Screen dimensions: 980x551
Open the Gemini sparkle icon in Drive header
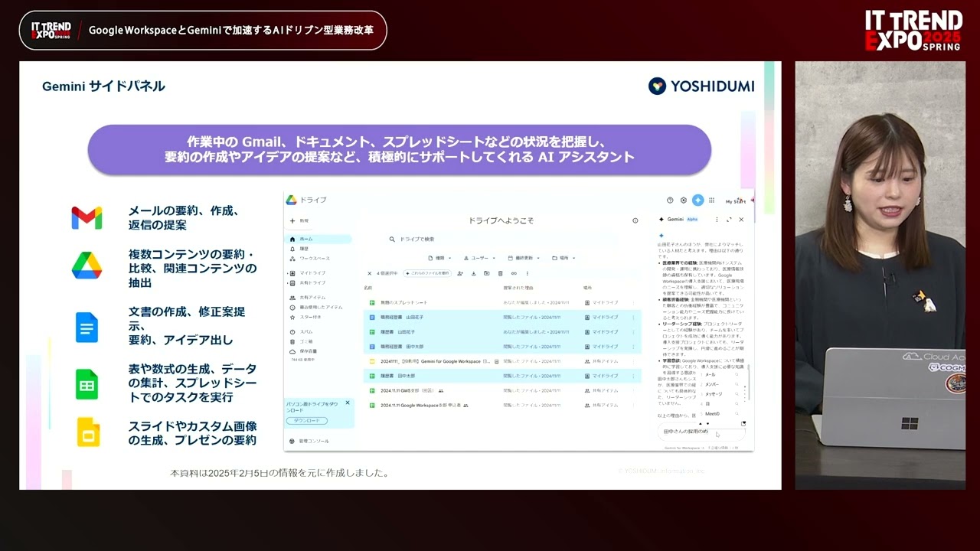pos(697,200)
